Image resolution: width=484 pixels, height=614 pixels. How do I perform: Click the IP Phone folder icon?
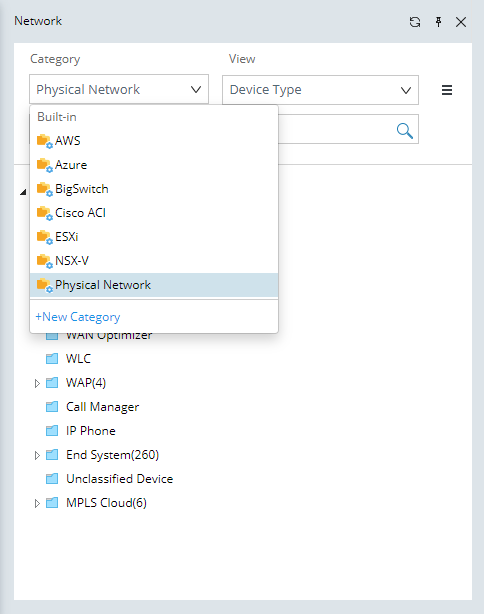pyautogui.click(x=52, y=431)
